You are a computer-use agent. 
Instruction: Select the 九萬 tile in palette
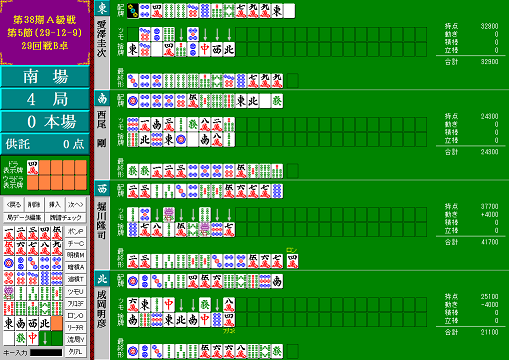57,248
